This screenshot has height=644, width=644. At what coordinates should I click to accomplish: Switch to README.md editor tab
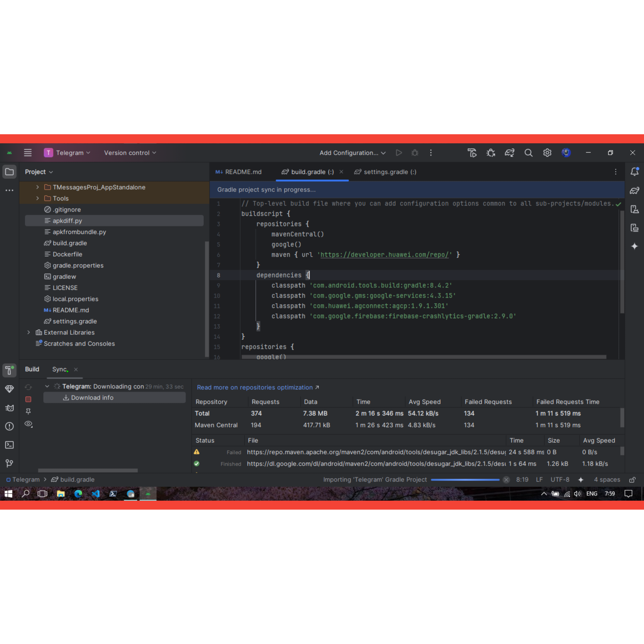coord(238,172)
